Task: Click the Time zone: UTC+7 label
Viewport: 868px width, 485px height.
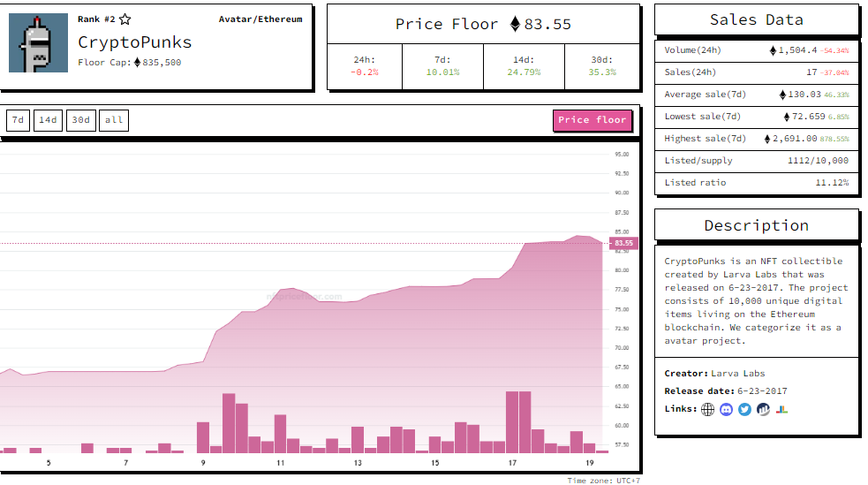Action: (603, 481)
